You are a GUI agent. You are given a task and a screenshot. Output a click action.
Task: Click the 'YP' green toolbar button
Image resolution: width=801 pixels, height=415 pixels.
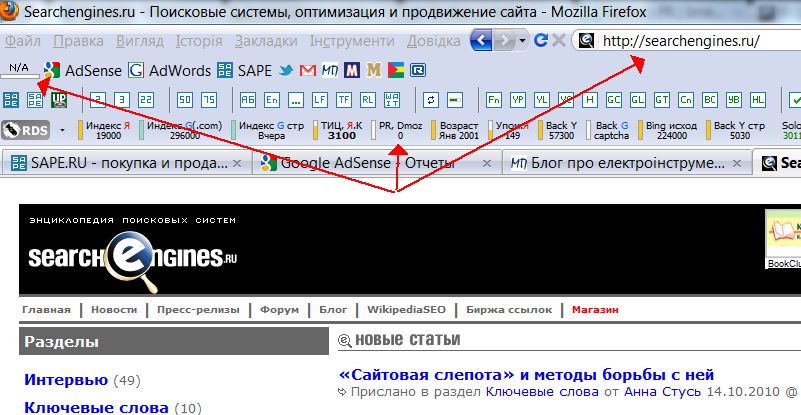[x=517, y=100]
